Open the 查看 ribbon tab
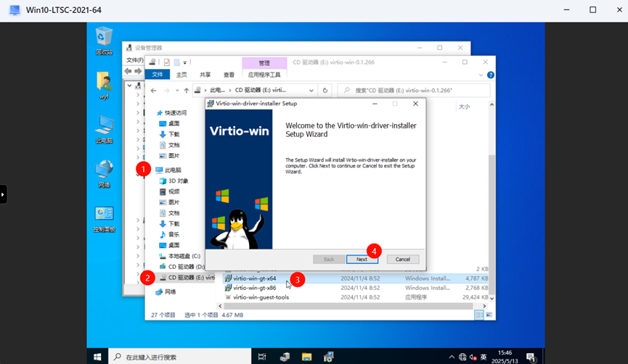628x364 pixels. [229, 75]
